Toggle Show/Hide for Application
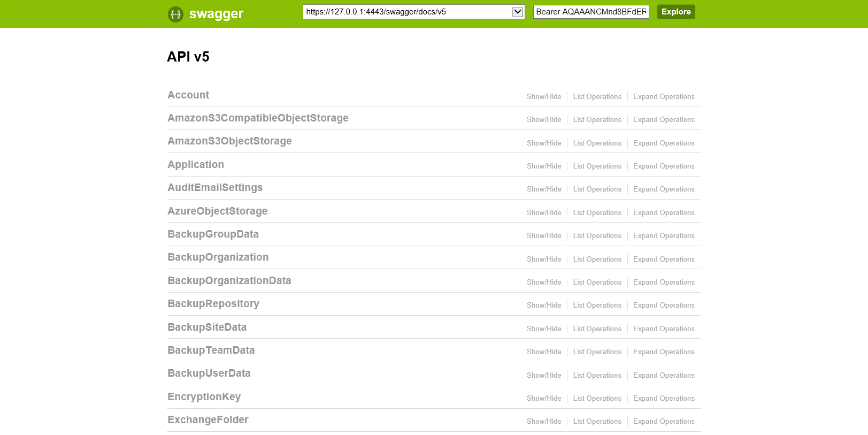 (x=544, y=166)
